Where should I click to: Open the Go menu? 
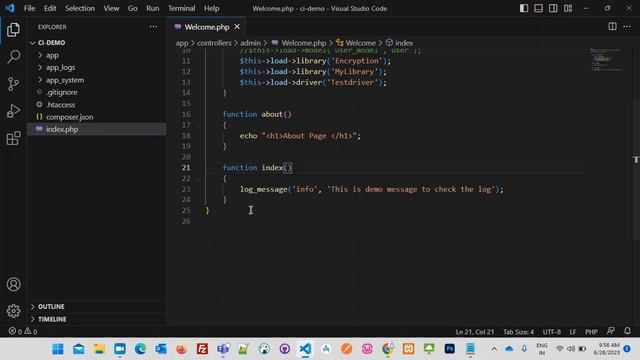(133, 8)
